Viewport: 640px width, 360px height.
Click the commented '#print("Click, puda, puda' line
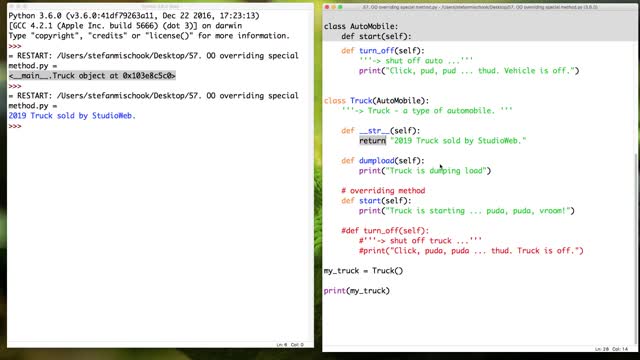pos(471,251)
